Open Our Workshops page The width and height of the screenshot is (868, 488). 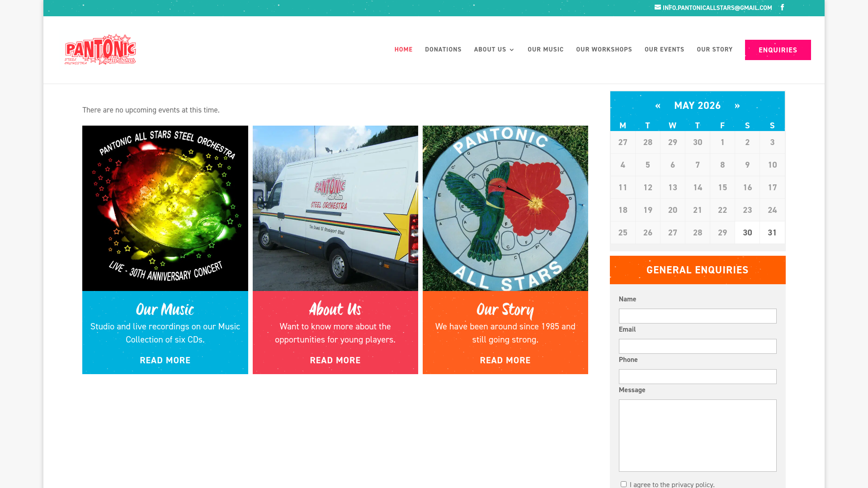point(604,50)
